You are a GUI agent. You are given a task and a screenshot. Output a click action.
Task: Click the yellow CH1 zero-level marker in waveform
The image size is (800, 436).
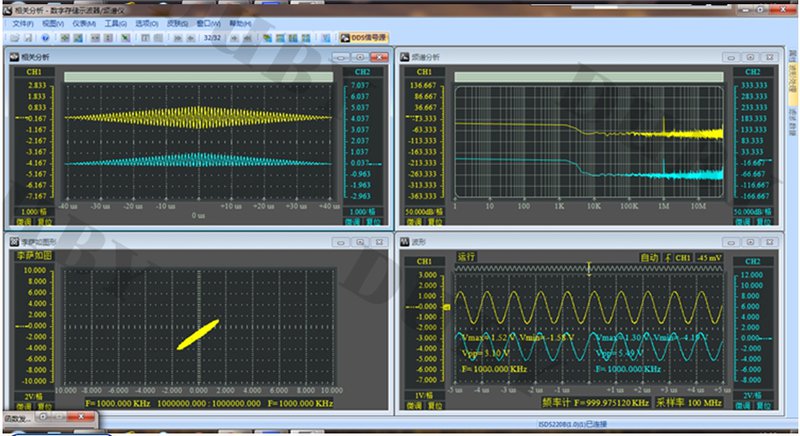447,307
